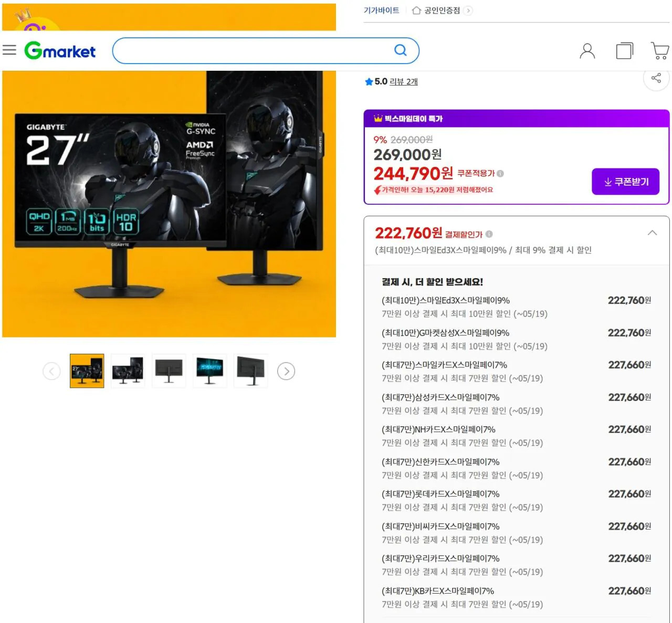Click the 결제 시, 더 할인 받으세요! heading

432,282
